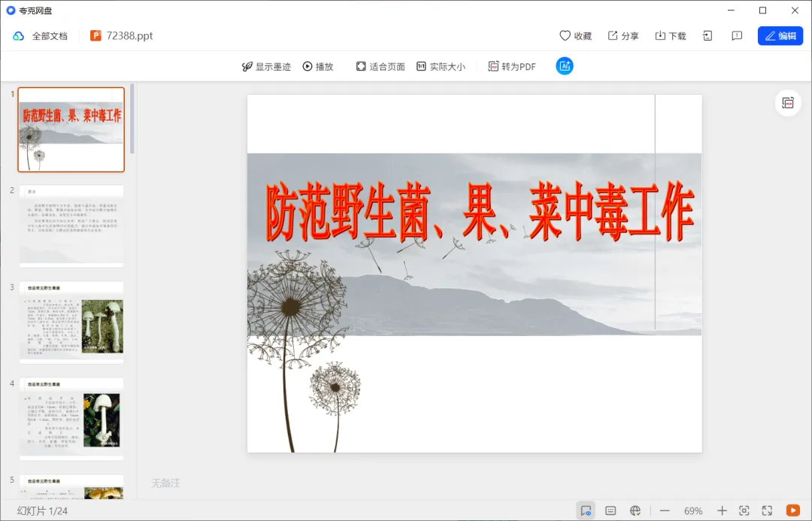812x521 pixels.
Task: Open 全部文档 all documents
Action: click(50, 36)
